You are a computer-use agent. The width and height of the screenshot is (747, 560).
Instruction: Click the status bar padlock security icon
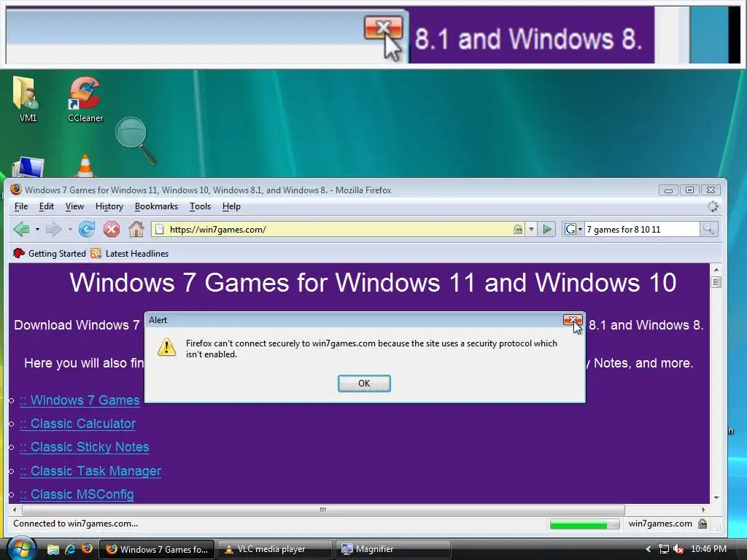(x=703, y=524)
